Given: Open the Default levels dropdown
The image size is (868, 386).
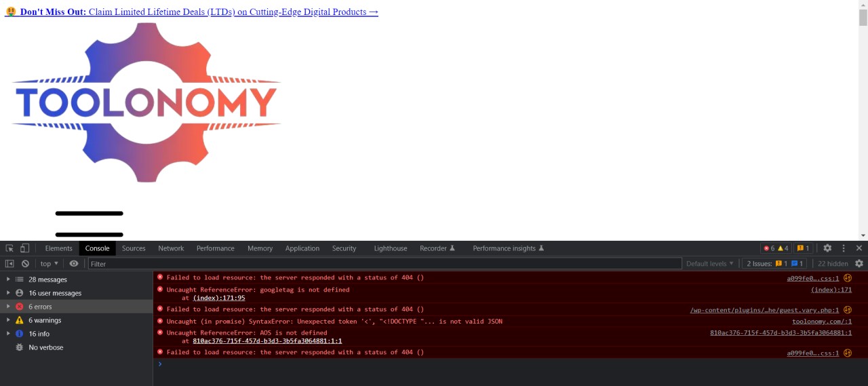Looking at the screenshot, I should coord(710,263).
